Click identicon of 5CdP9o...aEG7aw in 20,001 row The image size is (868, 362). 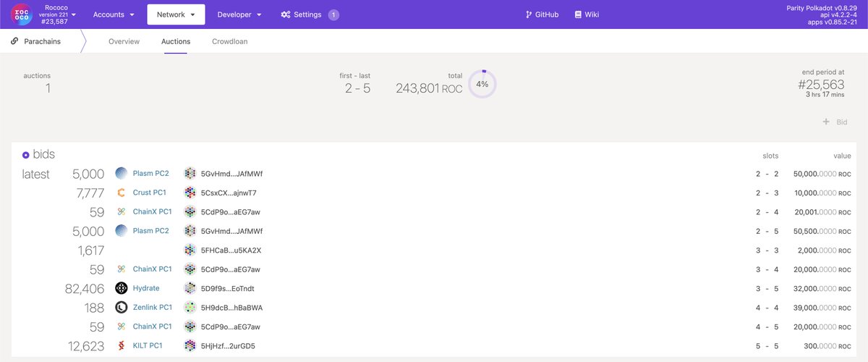(190, 212)
